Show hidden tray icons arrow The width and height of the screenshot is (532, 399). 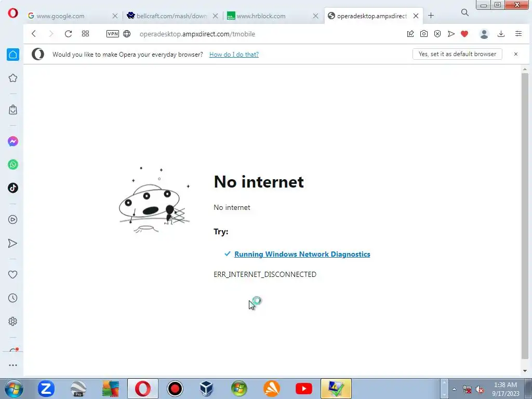(x=454, y=389)
